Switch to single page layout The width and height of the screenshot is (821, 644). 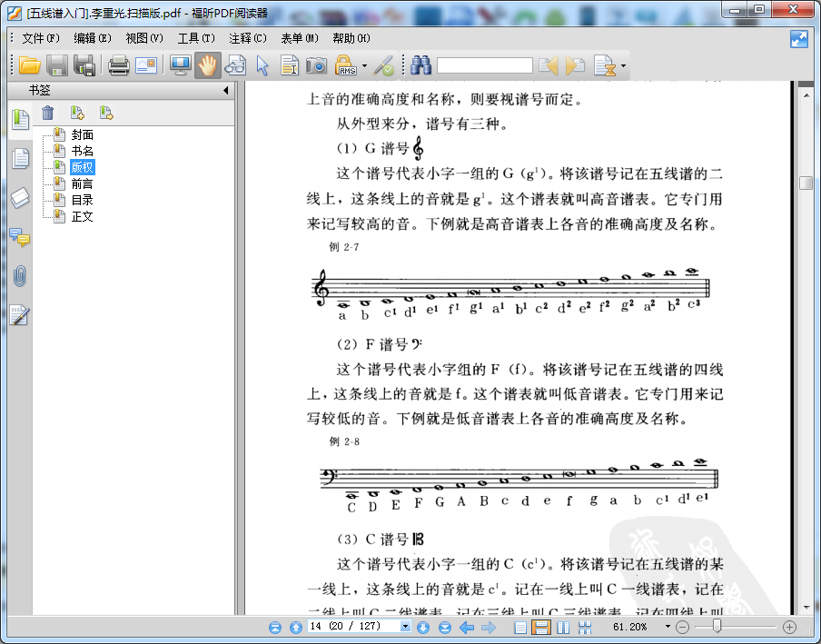520,628
